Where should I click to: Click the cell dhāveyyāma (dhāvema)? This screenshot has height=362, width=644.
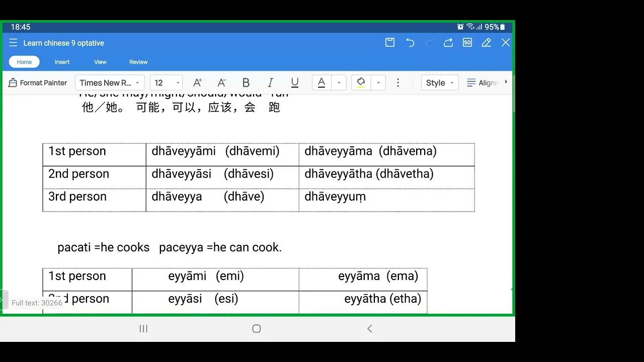tap(386, 155)
